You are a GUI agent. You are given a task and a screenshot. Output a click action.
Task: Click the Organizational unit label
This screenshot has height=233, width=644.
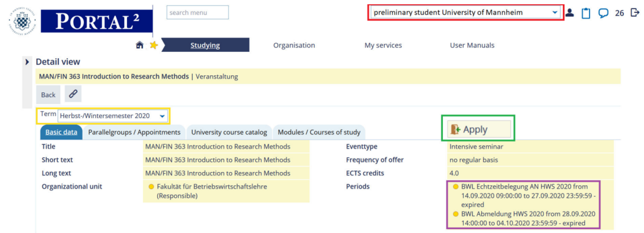(72, 186)
